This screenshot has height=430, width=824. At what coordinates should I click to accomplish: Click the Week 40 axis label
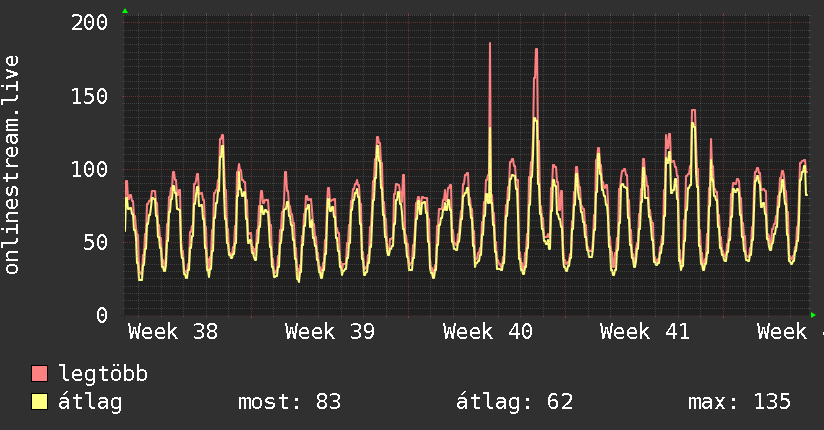488,332
